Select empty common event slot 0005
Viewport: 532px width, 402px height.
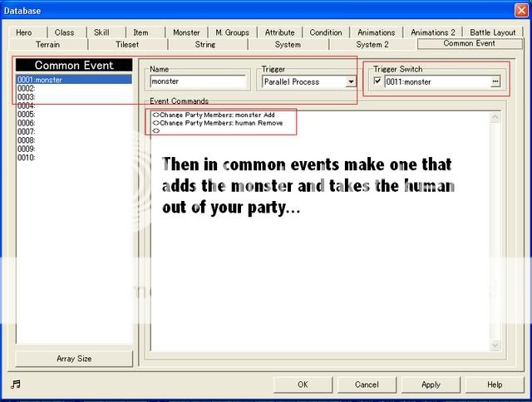[73, 115]
